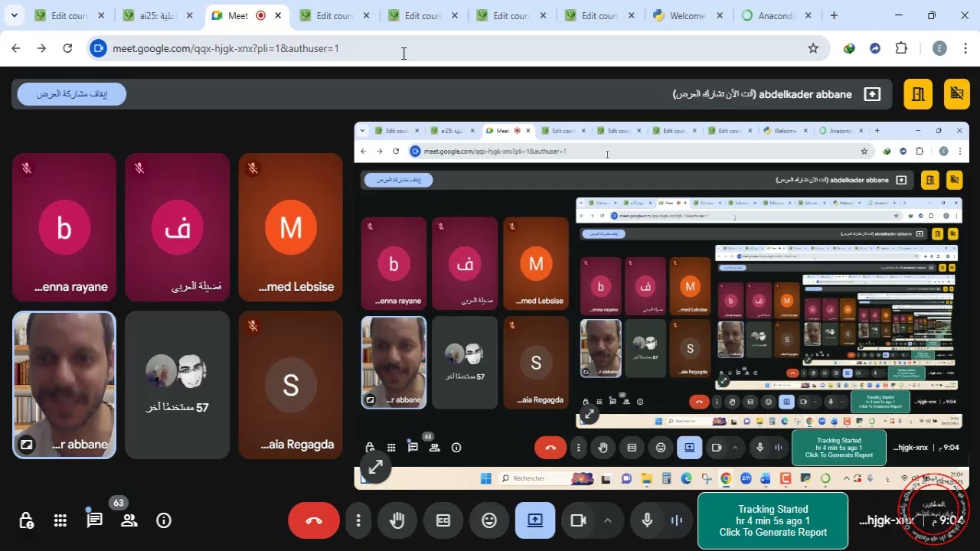Switch to the Edit cours tab left of Welcome
The width and height of the screenshot is (980, 551).
point(599,15)
